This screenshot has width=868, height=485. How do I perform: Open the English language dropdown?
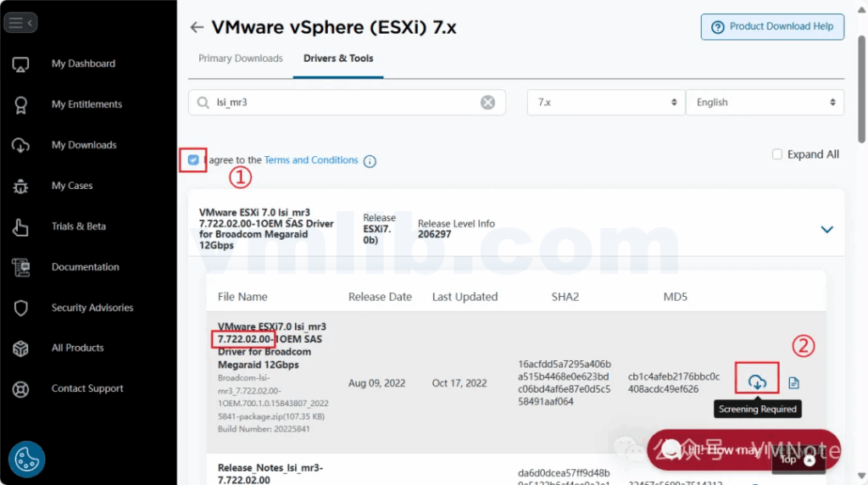coord(764,103)
